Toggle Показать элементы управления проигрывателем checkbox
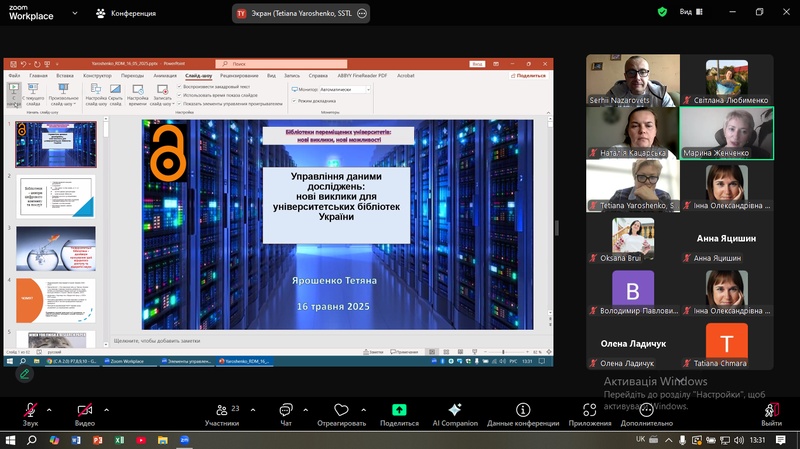The image size is (800, 449). (x=180, y=104)
